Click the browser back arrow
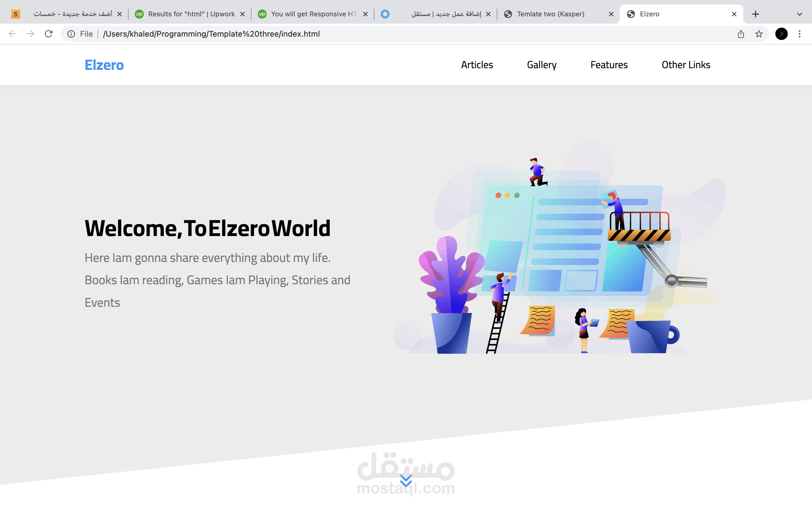812x507 pixels. click(x=12, y=34)
